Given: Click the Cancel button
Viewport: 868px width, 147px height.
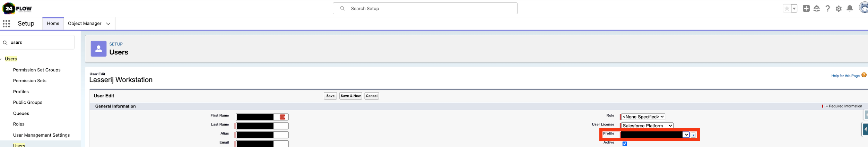Looking at the screenshot, I should click(x=372, y=96).
